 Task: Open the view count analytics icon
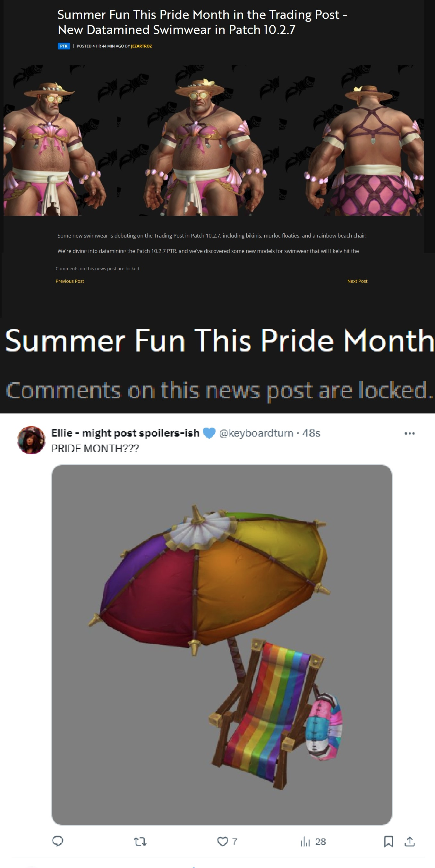[x=305, y=841]
